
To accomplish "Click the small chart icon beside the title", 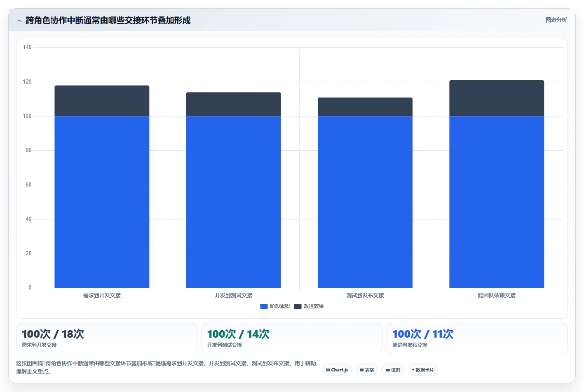I will [19, 21].
